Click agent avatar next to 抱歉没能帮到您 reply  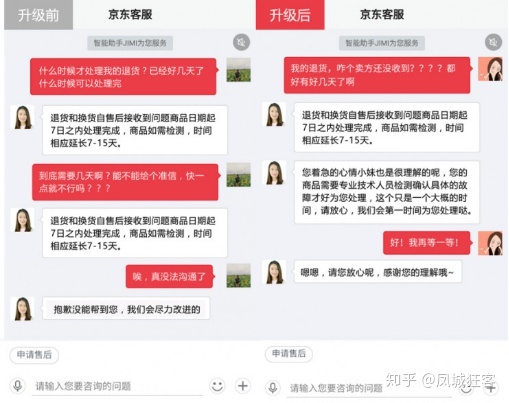[x=22, y=309]
